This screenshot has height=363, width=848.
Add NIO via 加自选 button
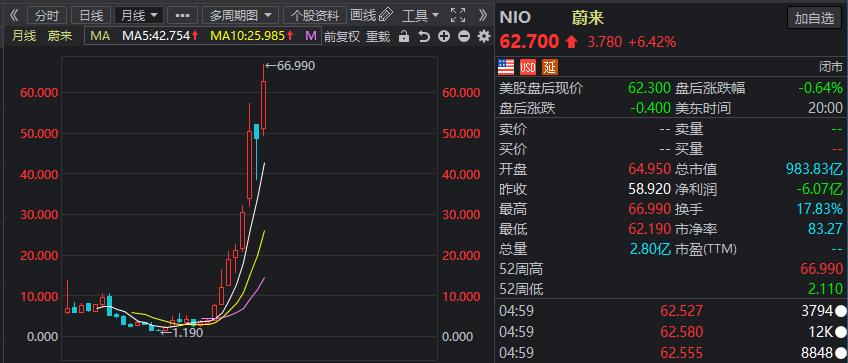click(x=814, y=18)
